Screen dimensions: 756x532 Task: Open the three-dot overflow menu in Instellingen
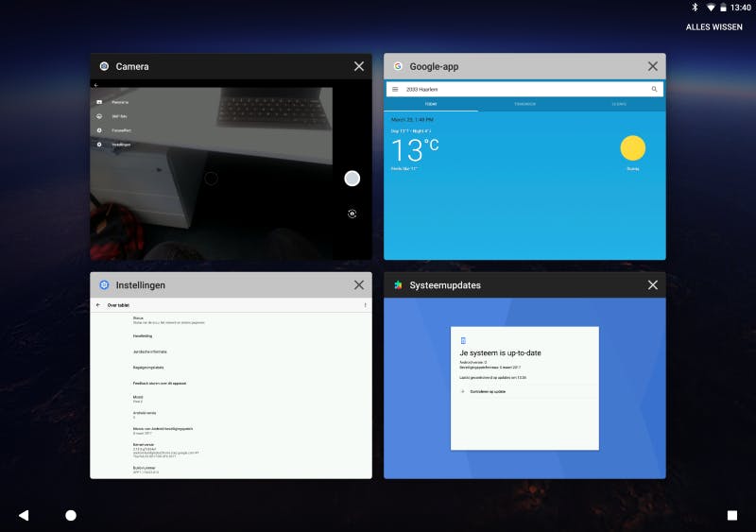(365, 305)
